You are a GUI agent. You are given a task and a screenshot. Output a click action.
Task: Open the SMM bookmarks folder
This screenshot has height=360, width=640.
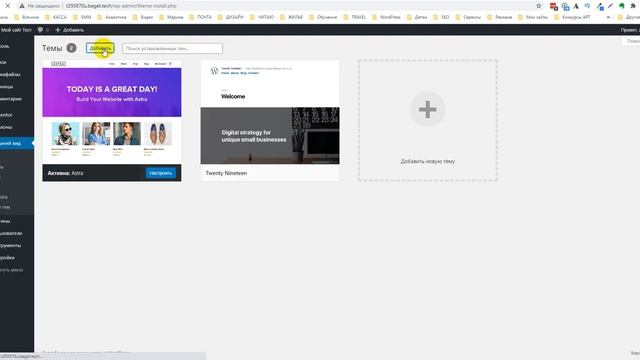point(82,17)
